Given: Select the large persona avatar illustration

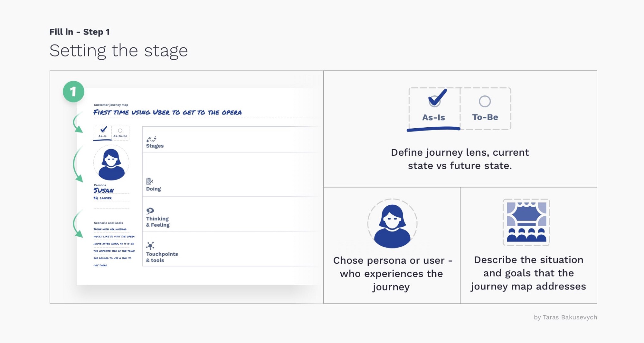Looking at the screenshot, I should pyautogui.click(x=392, y=224).
